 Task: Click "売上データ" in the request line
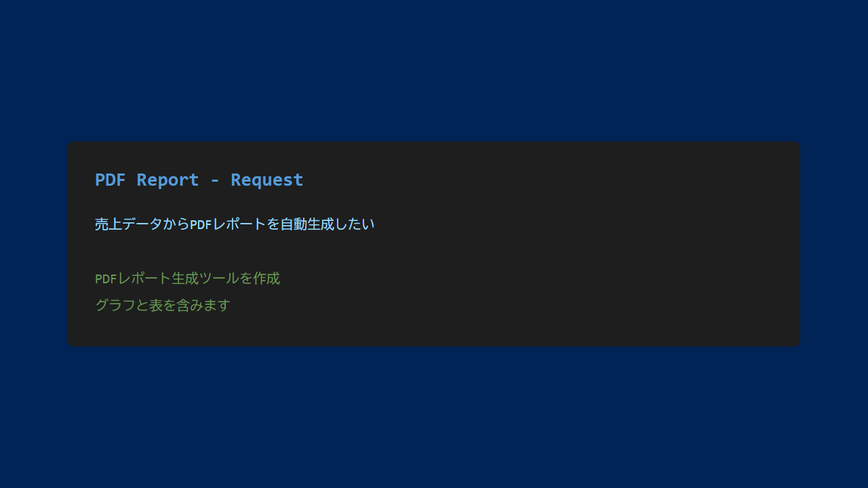pyautogui.click(x=128, y=224)
